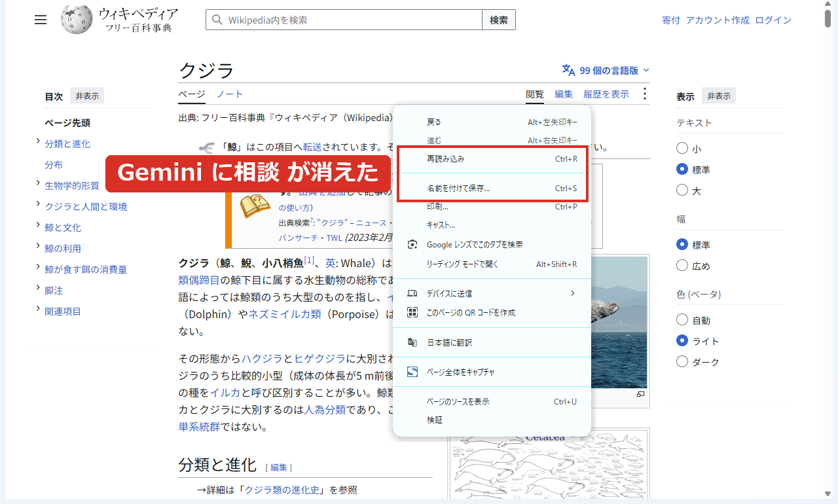Viewport: 838px width, 504px height.
Task: Expand the 関連項目 contents section
Action: point(38,310)
